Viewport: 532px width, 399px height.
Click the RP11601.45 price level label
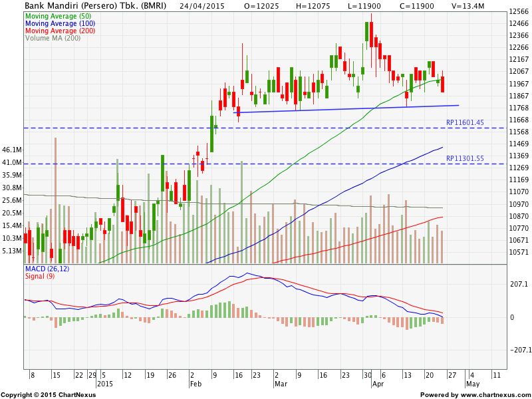[465, 122]
